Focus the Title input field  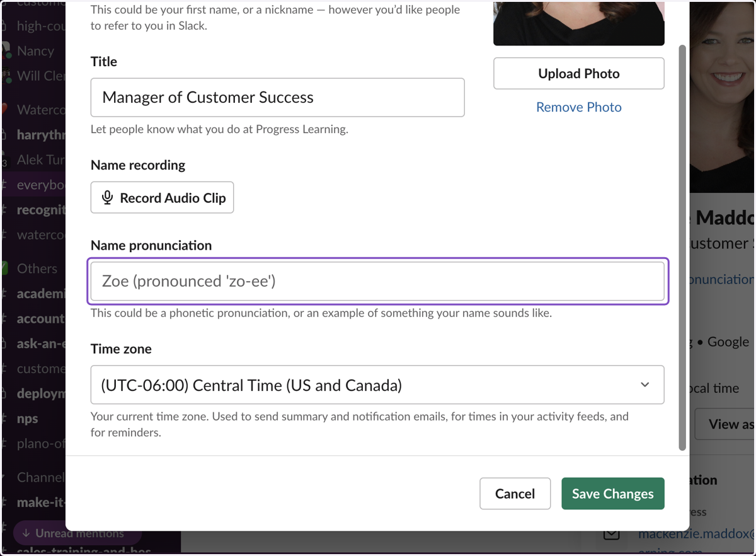tap(278, 97)
